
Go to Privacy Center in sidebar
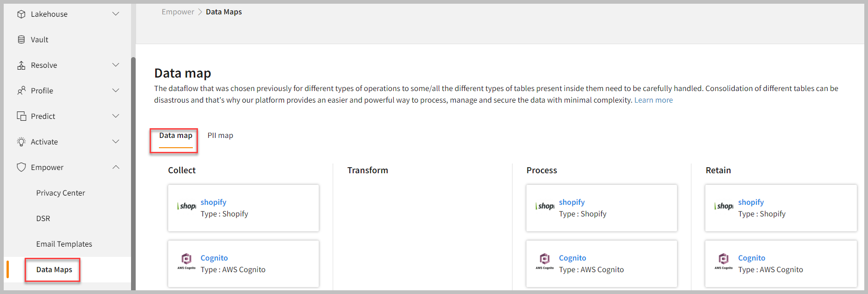[60, 193]
